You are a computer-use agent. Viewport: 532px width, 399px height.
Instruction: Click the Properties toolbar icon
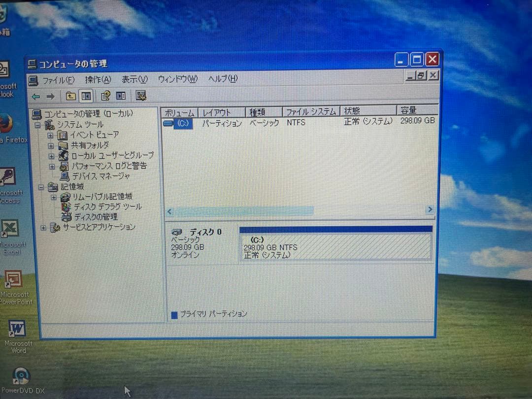tap(105, 96)
